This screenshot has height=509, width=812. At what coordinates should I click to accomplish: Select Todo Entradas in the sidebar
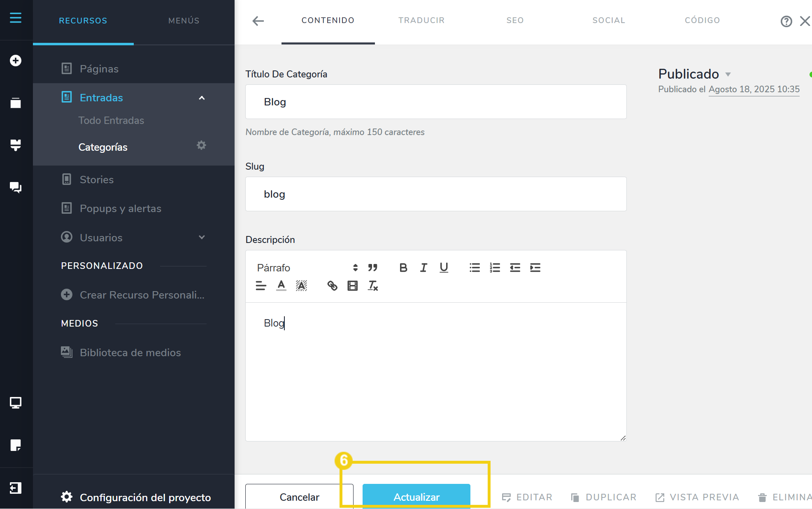pyautogui.click(x=111, y=120)
